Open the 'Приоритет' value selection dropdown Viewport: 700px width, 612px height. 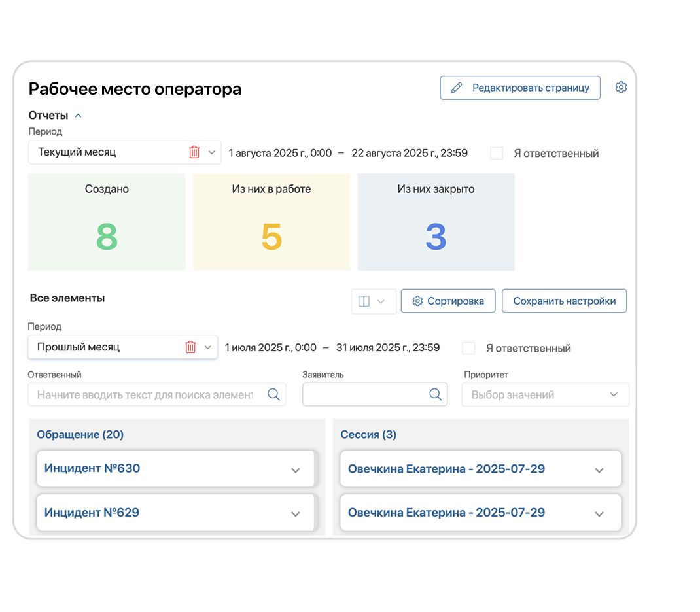545,394
